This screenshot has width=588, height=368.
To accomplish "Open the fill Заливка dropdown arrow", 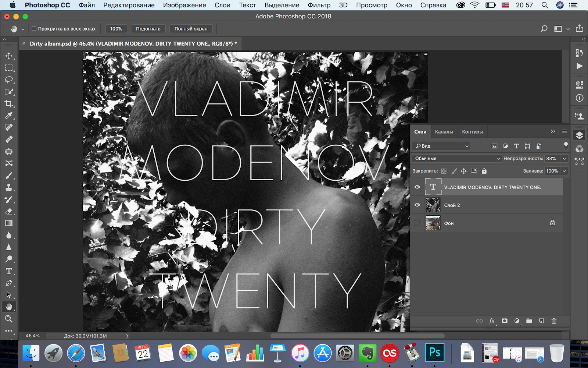I will pos(564,171).
